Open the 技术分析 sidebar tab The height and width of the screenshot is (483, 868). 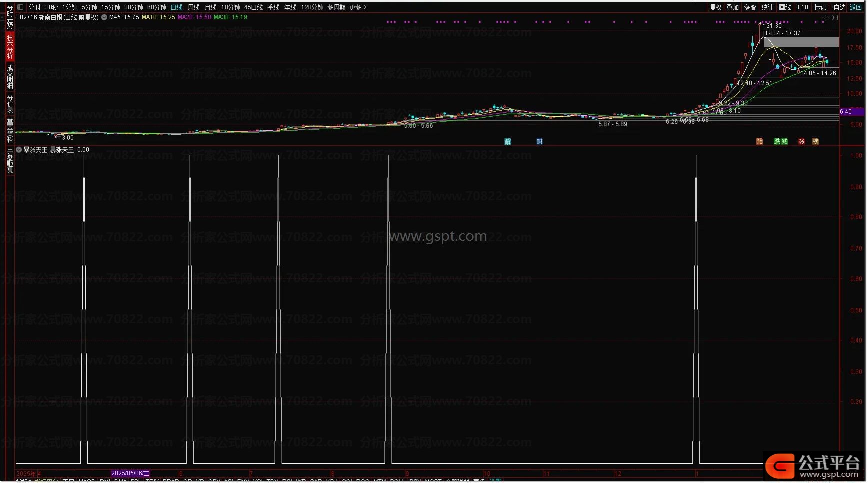(x=10, y=47)
